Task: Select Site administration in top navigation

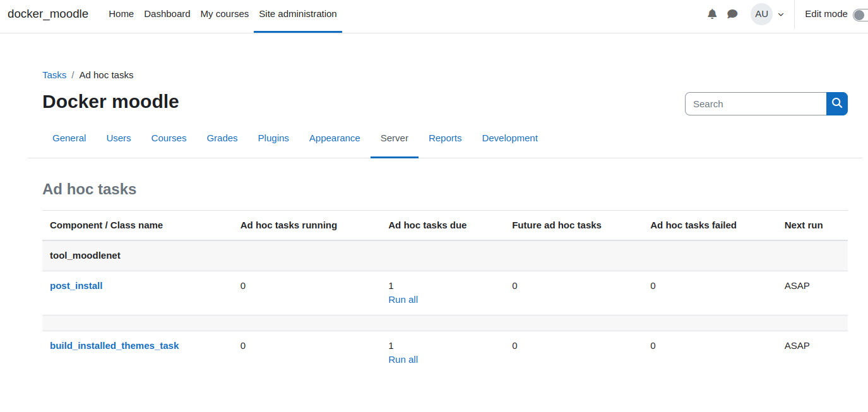Action: tap(298, 14)
